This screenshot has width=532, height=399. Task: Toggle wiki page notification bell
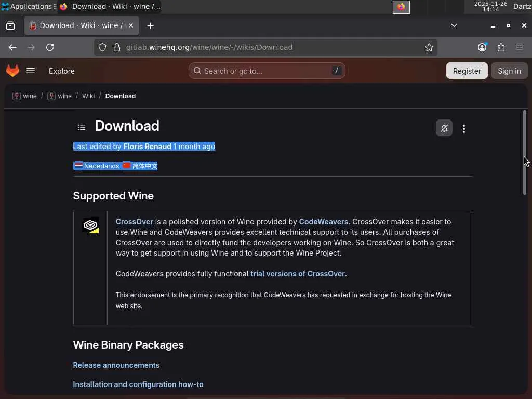pos(444,128)
